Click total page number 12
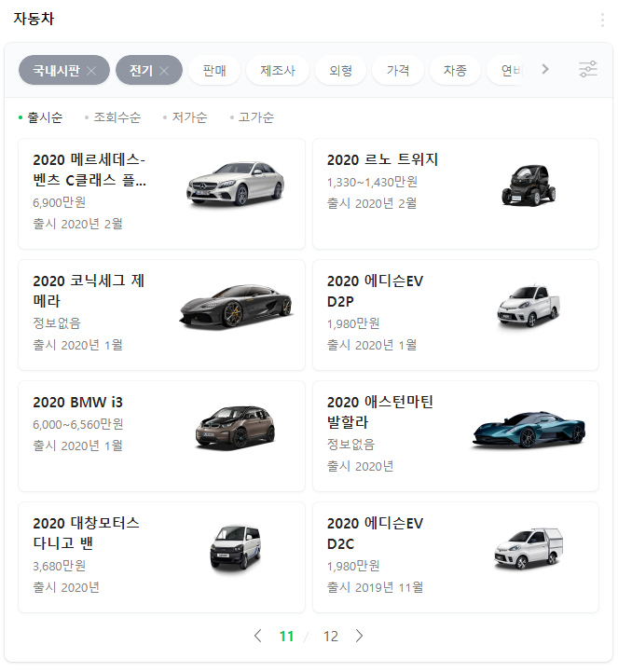This screenshot has height=672, width=618. 330,637
